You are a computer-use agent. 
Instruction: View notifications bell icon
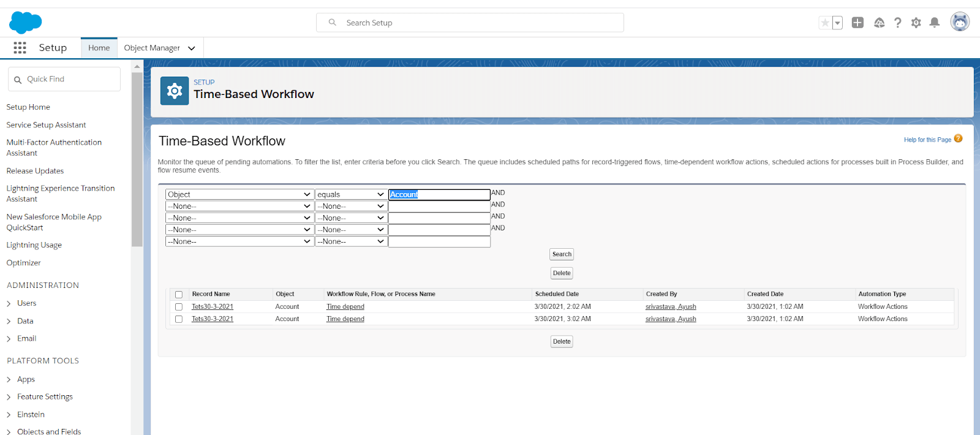coord(934,23)
